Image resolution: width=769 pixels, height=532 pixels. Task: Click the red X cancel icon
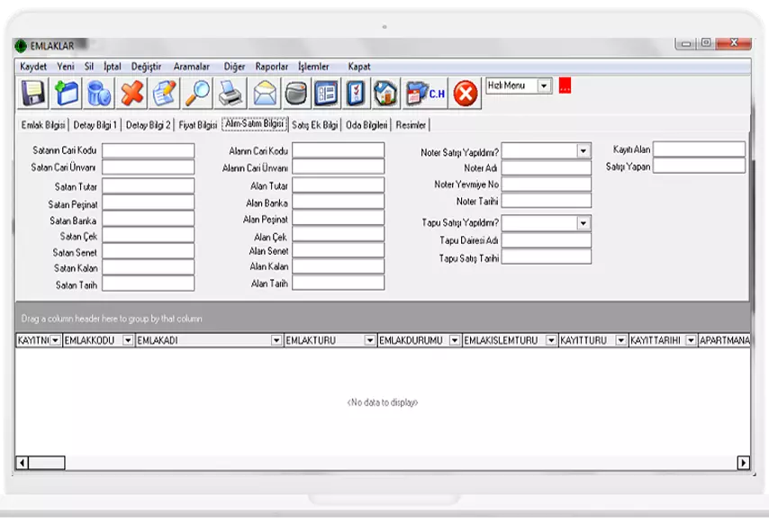132,93
